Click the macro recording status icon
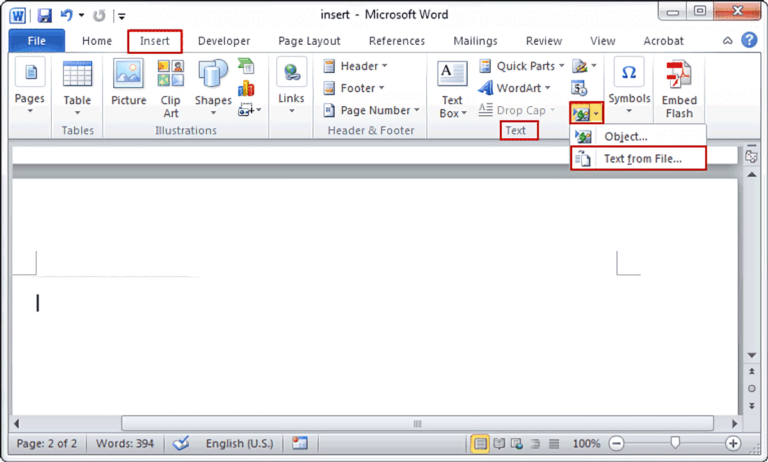768x462 pixels. 300,443
